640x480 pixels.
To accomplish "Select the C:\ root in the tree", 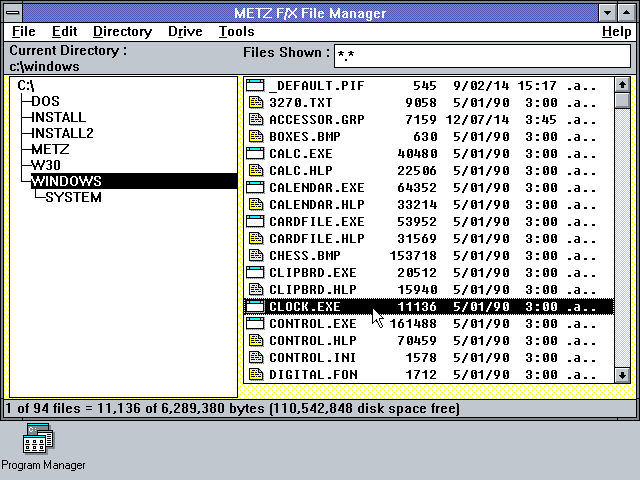I will coord(26,85).
